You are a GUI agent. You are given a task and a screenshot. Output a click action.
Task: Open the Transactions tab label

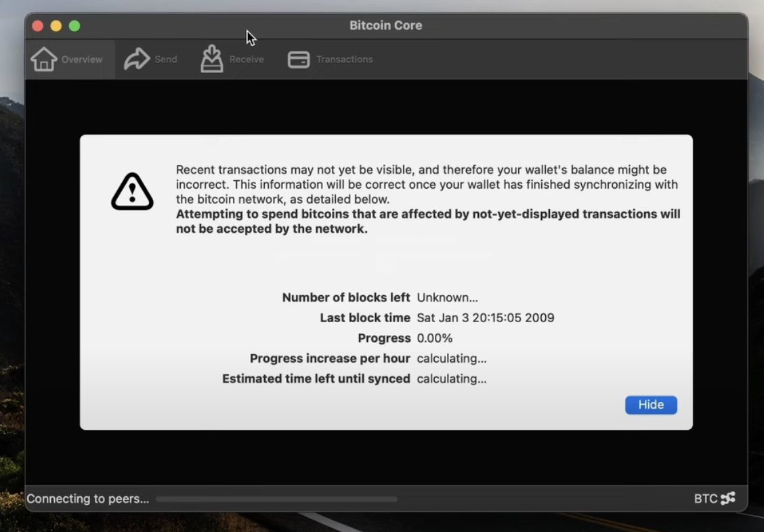(345, 60)
